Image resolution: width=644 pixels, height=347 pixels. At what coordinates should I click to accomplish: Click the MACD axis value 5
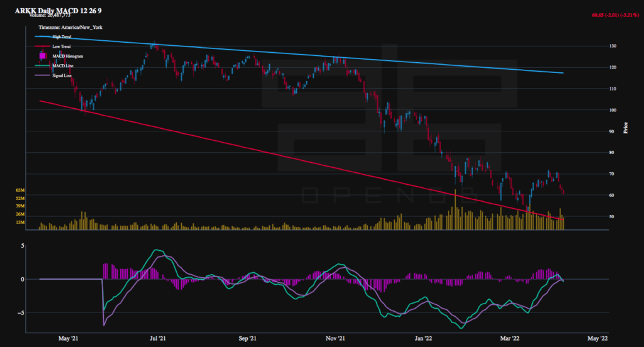click(23, 246)
